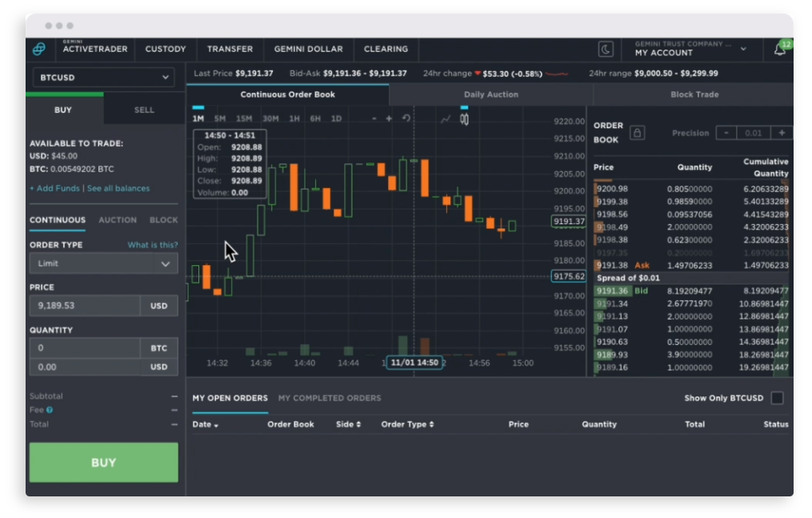Image resolution: width=812 pixels, height=518 pixels.
Task: Click the order book lock icon
Action: (637, 133)
